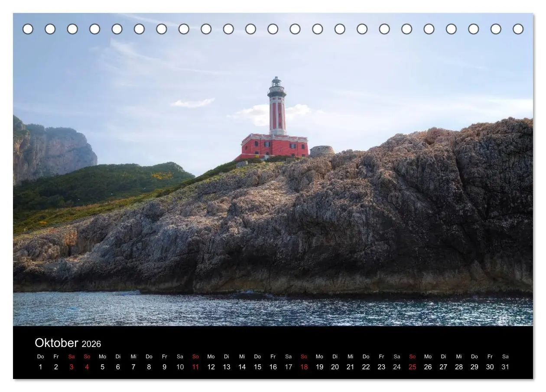
Task: Select red Saturday date 3
Action: pyautogui.click(x=71, y=367)
